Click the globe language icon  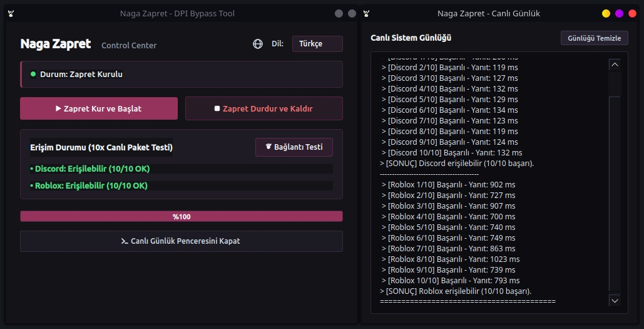[x=258, y=44]
